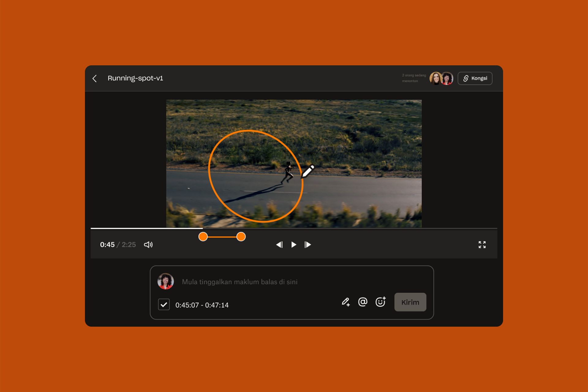Image resolution: width=588 pixels, height=392 pixels.
Task: Click the Running-spot-v1 title
Action: [135, 78]
